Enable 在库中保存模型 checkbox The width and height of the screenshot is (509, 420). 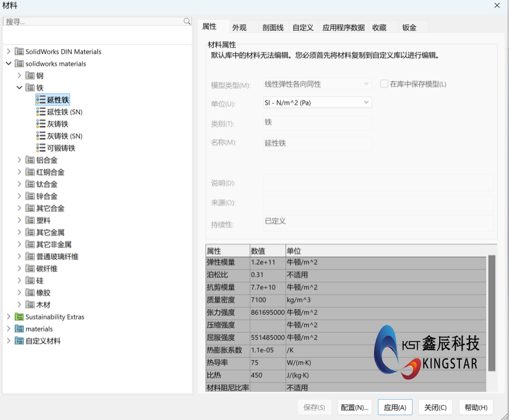[x=384, y=84]
